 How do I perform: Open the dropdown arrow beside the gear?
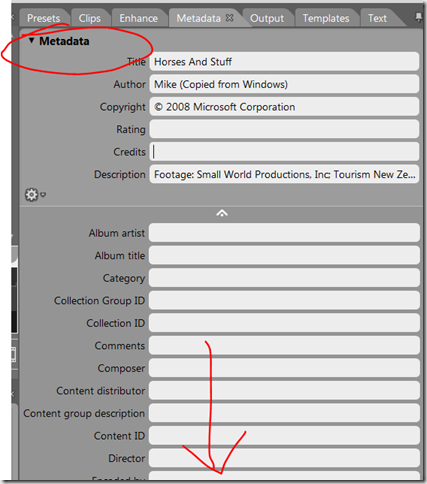[43, 194]
